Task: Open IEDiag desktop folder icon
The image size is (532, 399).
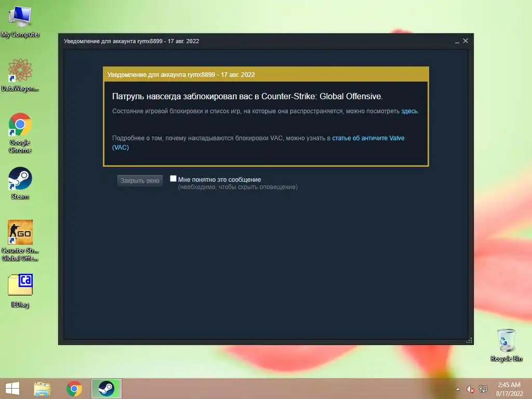Action: (20, 290)
